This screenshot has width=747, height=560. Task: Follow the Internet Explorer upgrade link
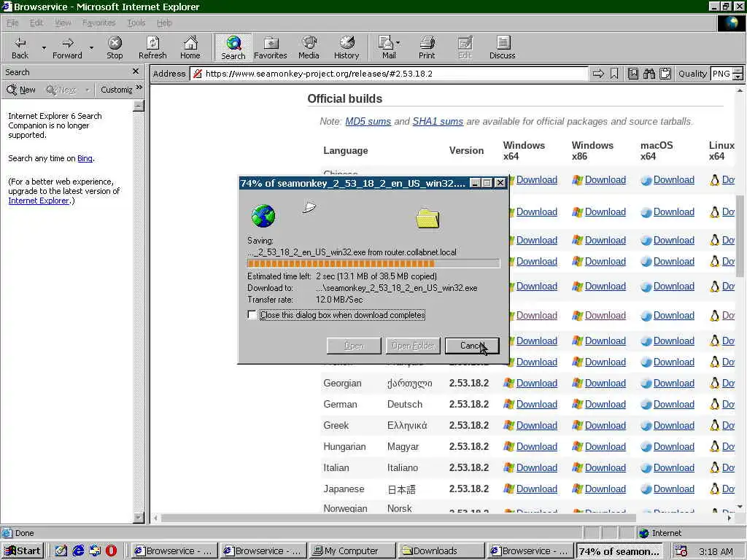click(39, 201)
